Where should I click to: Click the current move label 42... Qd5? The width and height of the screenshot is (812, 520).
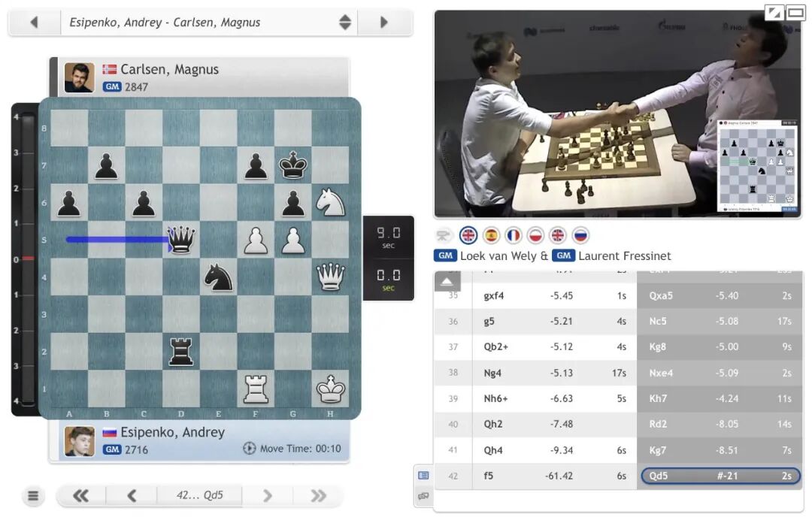[x=199, y=495]
